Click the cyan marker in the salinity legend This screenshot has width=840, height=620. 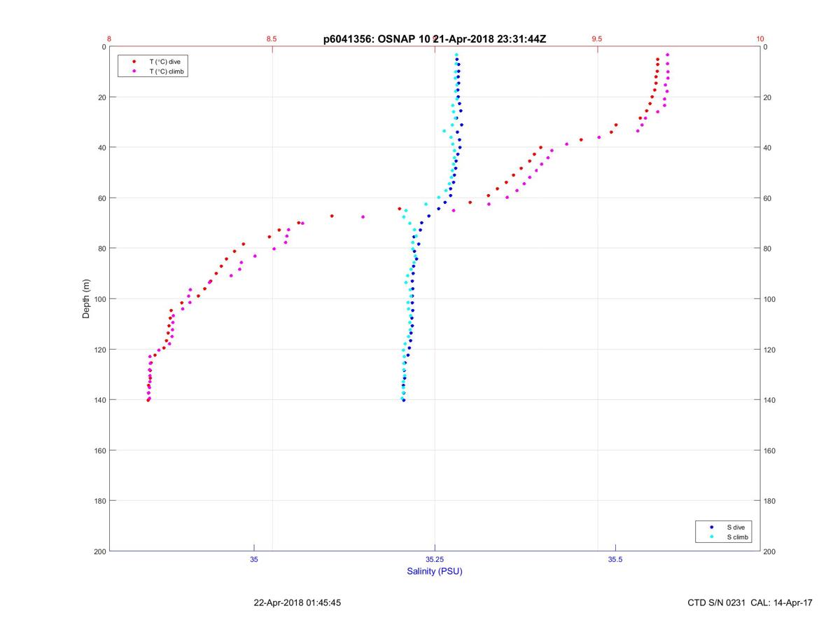711,537
